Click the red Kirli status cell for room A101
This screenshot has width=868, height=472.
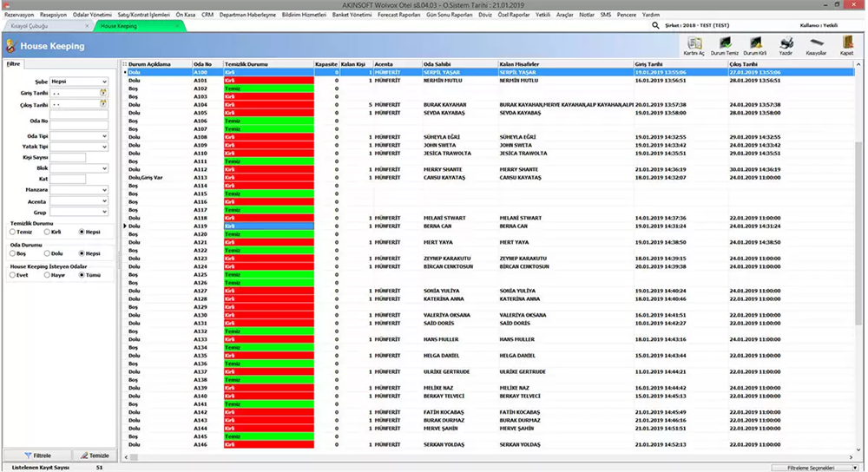coord(267,81)
